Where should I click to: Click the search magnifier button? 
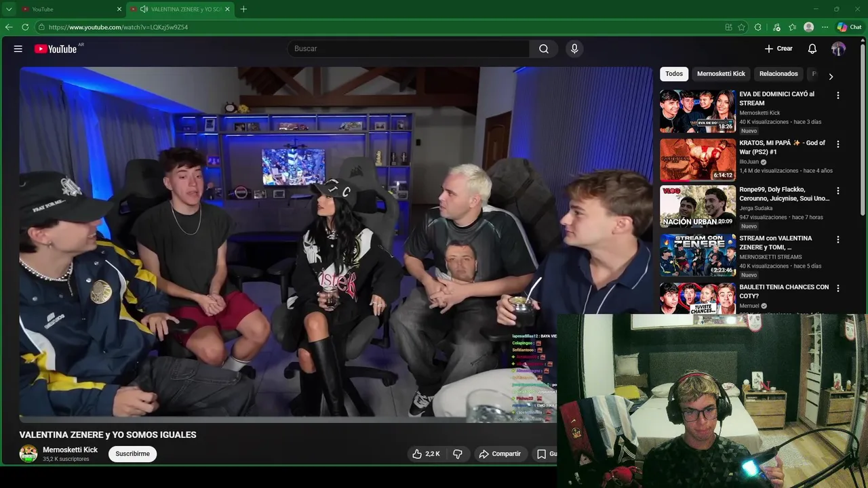coord(544,49)
